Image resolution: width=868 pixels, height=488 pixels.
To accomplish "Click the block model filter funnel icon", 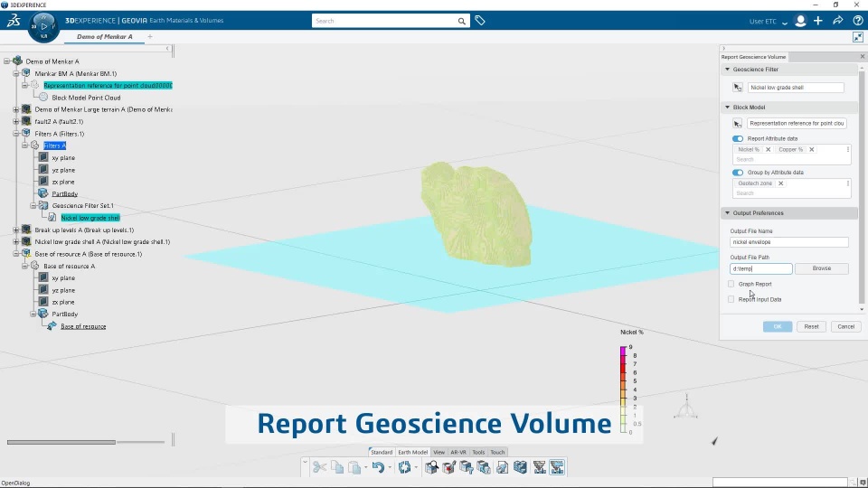I will coord(467,467).
